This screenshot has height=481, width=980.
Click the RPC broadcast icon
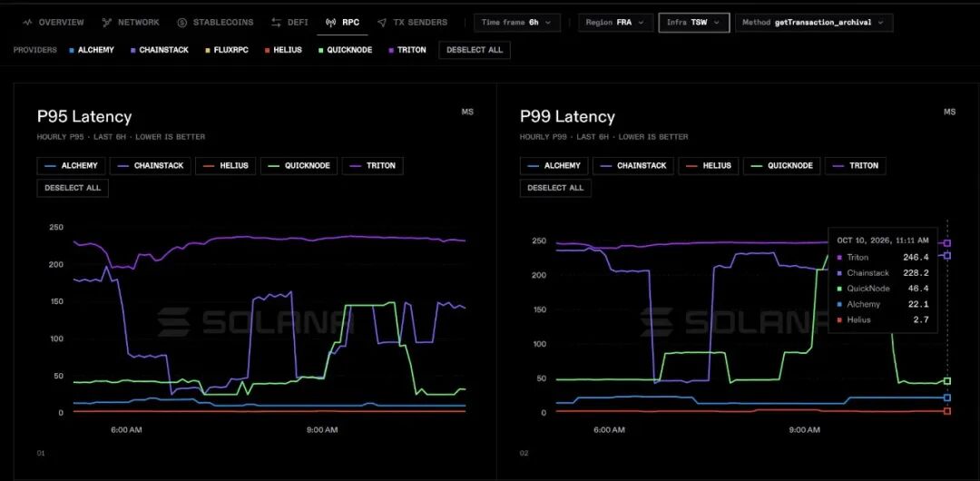pos(331,23)
